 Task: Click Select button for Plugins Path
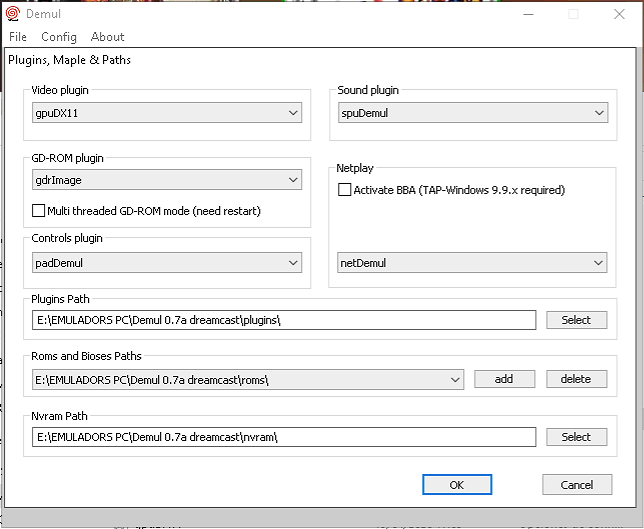pyautogui.click(x=576, y=320)
